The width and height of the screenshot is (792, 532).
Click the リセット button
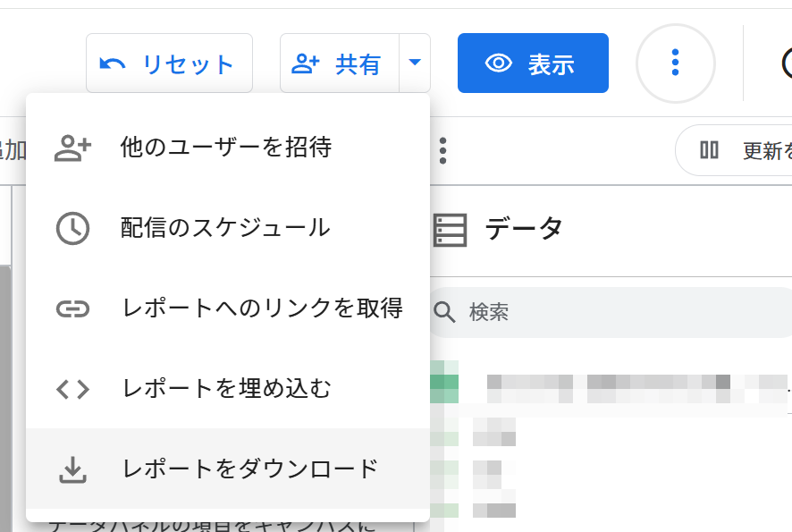(169, 63)
